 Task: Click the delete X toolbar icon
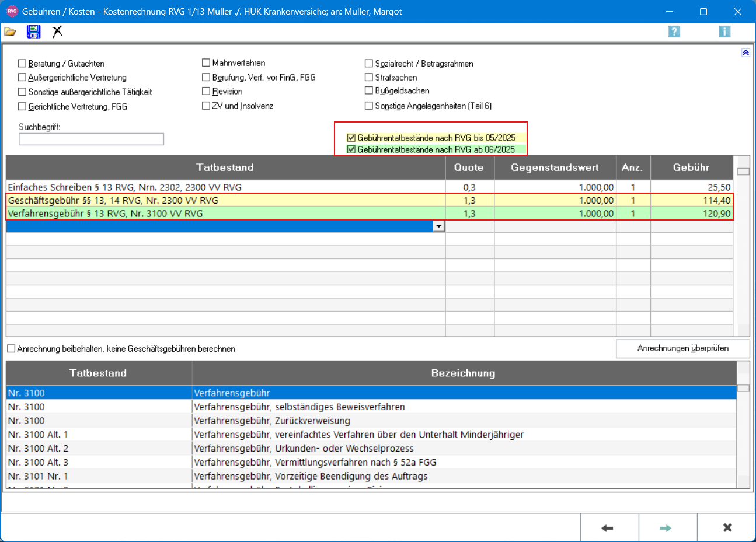[57, 32]
